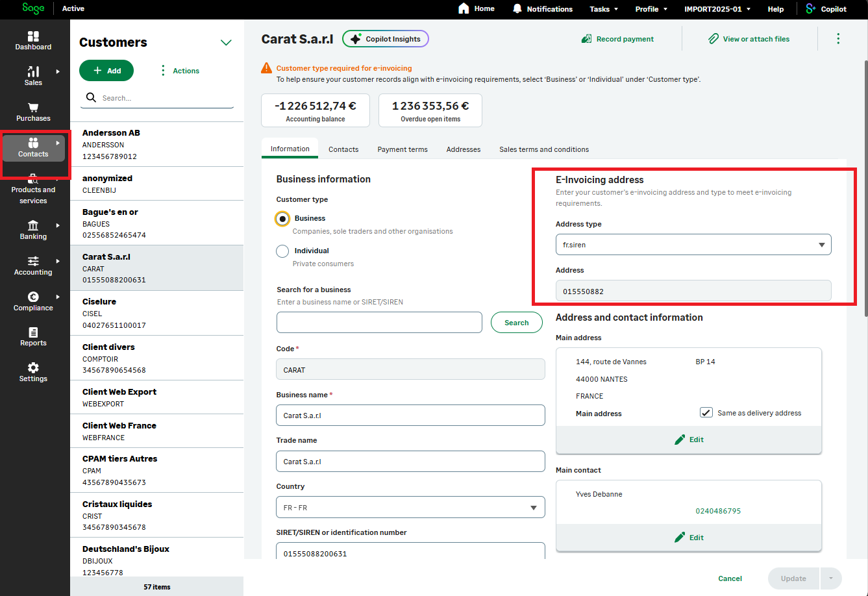The width and height of the screenshot is (868, 596).
Task: Click the SIRET/SIREN identification number field
Action: pyautogui.click(x=410, y=552)
